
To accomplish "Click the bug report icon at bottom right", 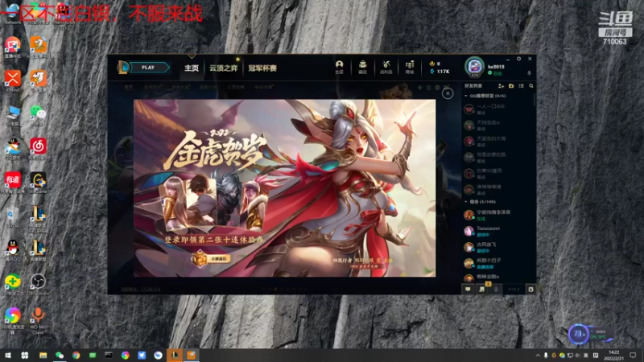I will [530, 290].
